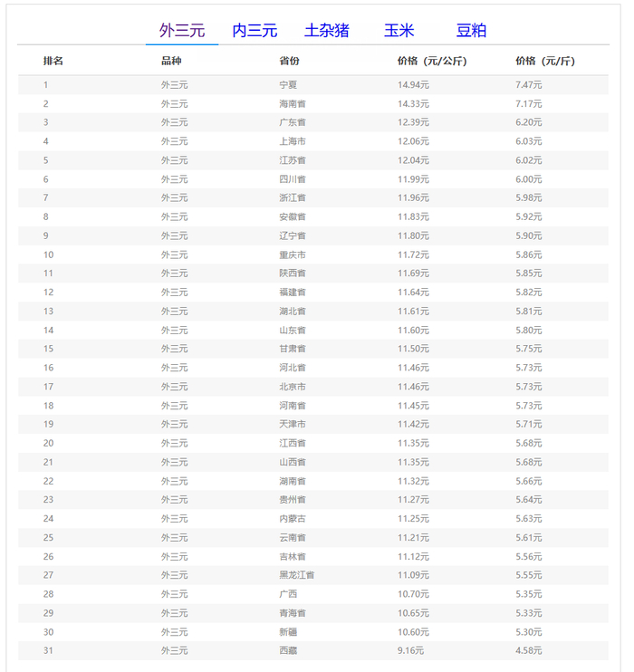
Task: Select the 西藏 province cell
Action: pyautogui.click(x=288, y=650)
